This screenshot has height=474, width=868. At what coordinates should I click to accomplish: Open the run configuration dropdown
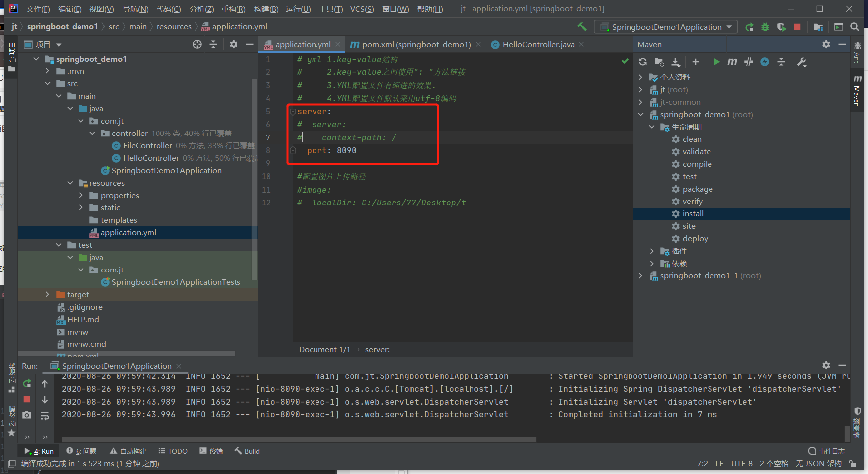(666, 27)
